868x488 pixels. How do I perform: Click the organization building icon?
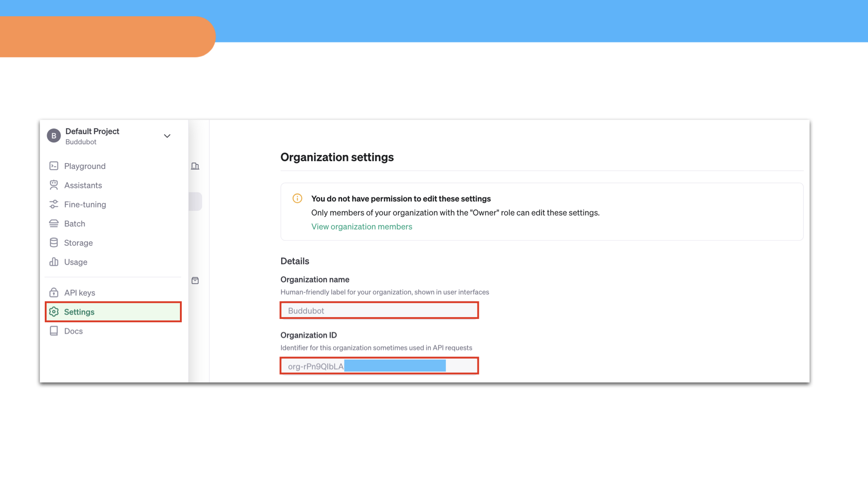click(195, 166)
